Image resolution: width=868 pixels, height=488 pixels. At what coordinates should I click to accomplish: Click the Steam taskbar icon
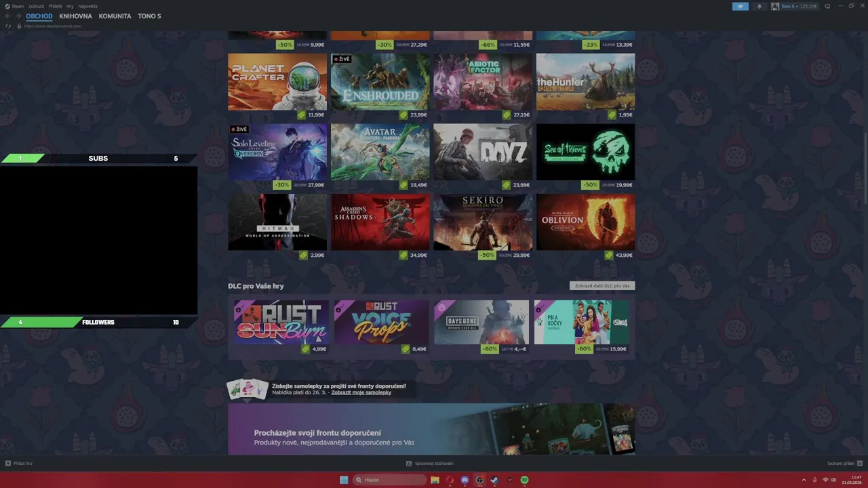(494, 480)
